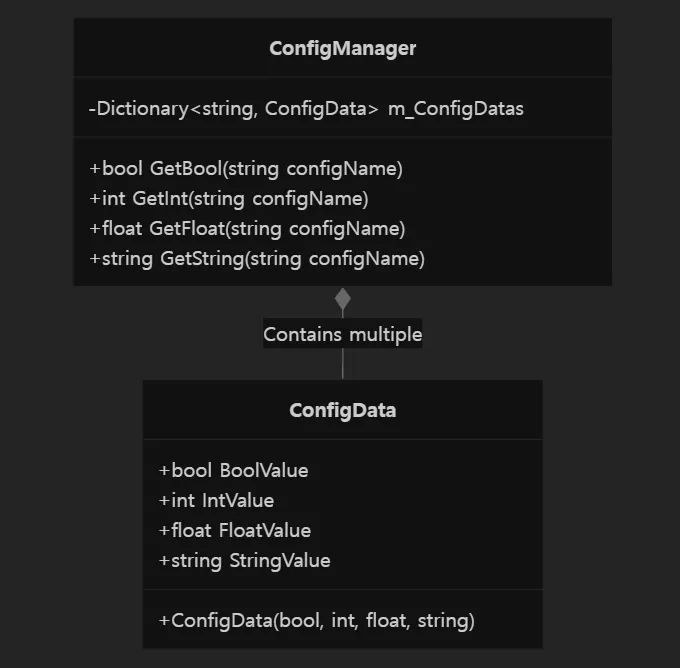Click the StringValue field
680x668 pixels.
(245, 561)
